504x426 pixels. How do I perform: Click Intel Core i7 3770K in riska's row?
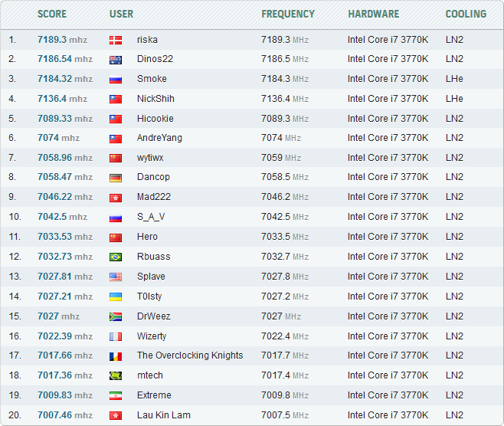[x=388, y=40]
